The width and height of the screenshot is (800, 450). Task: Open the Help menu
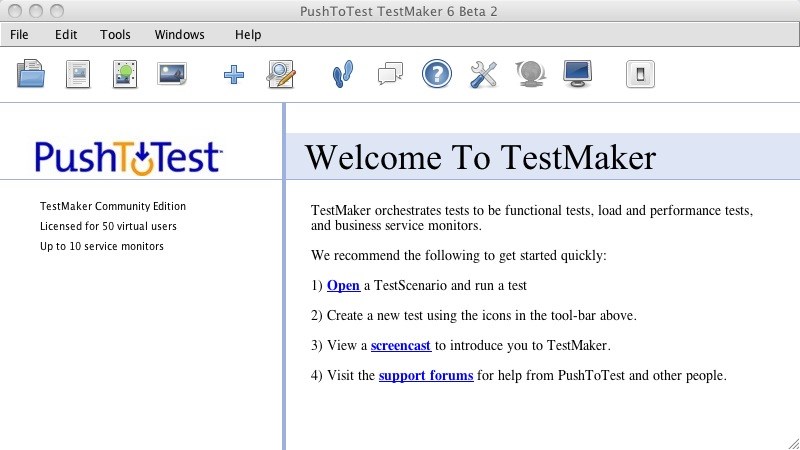click(248, 35)
